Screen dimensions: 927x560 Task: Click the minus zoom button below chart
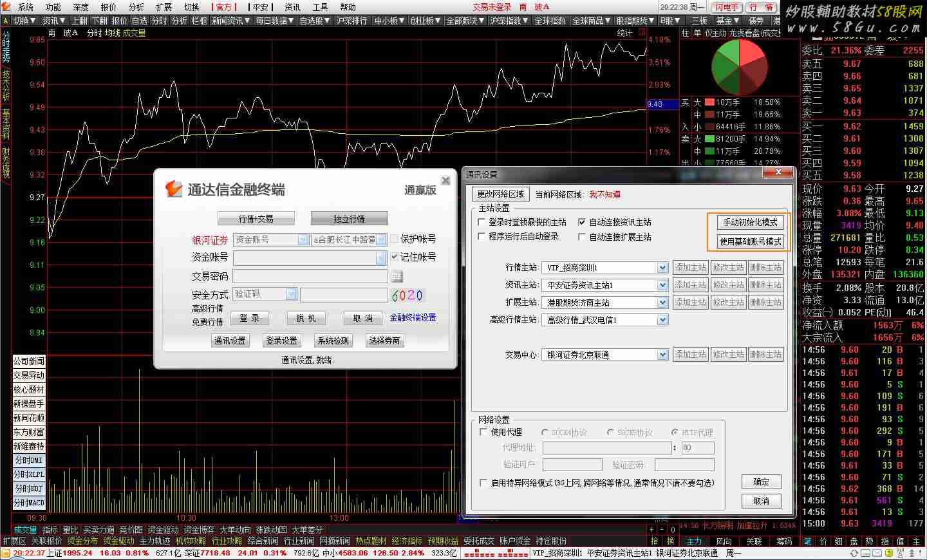[662, 530]
